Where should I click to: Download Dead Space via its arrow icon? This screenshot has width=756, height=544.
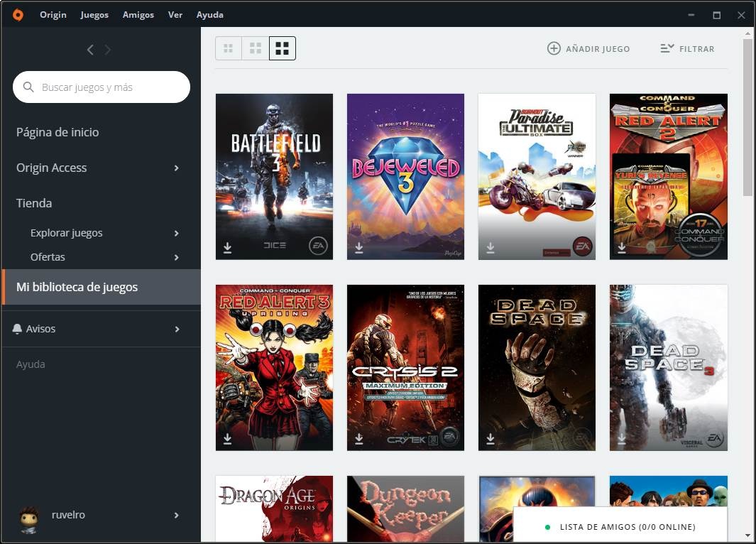491,439
